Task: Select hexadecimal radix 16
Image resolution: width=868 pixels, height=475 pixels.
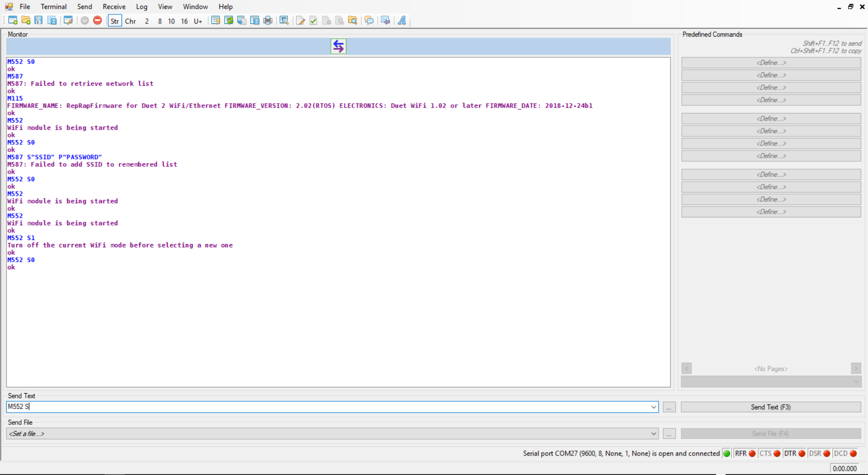Action: pyautogui.click(x=184, y=21)
